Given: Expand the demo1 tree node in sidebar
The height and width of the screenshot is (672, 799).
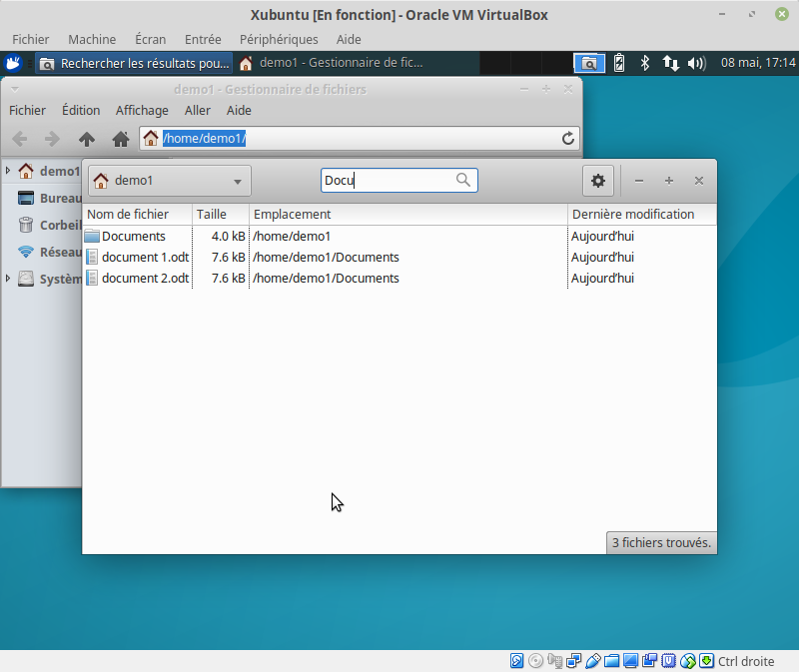Looking at the screenshot, I should 8,171.
